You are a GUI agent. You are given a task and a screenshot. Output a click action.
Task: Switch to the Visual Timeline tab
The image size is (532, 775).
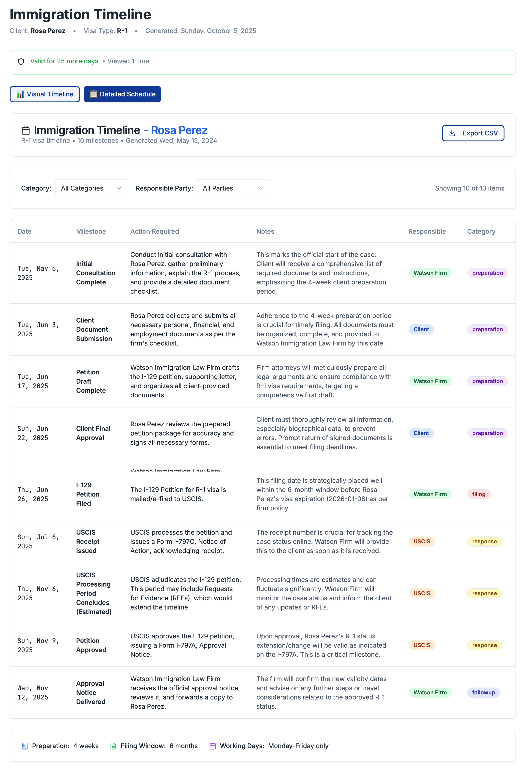[45, 94]
